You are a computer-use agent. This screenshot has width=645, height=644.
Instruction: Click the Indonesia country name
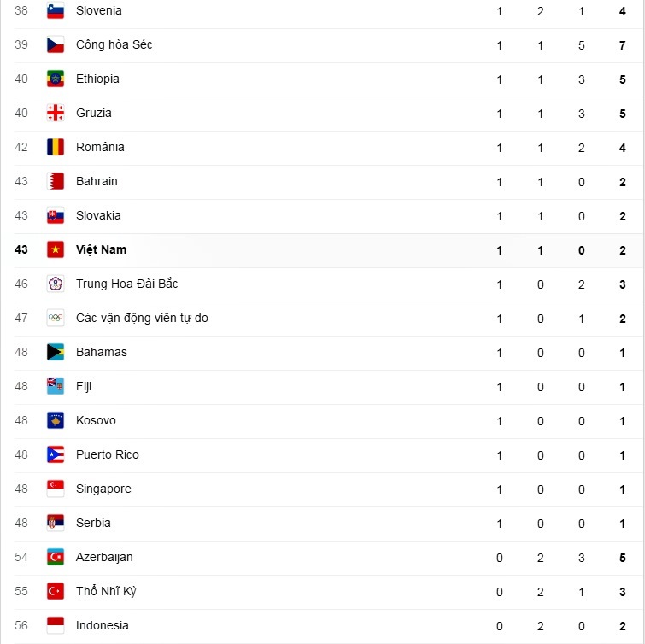tap(103, 625)
